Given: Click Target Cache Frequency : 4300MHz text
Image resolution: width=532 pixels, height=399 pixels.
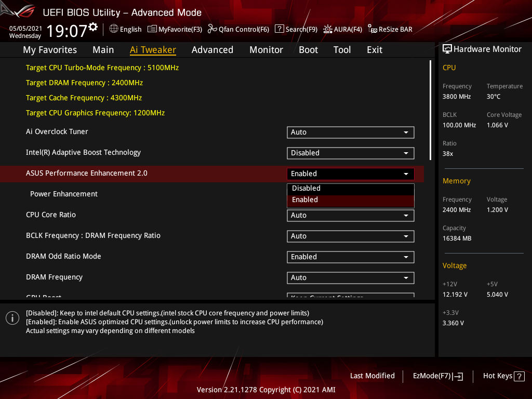Looking at the screenshot, I should point(84,98).
